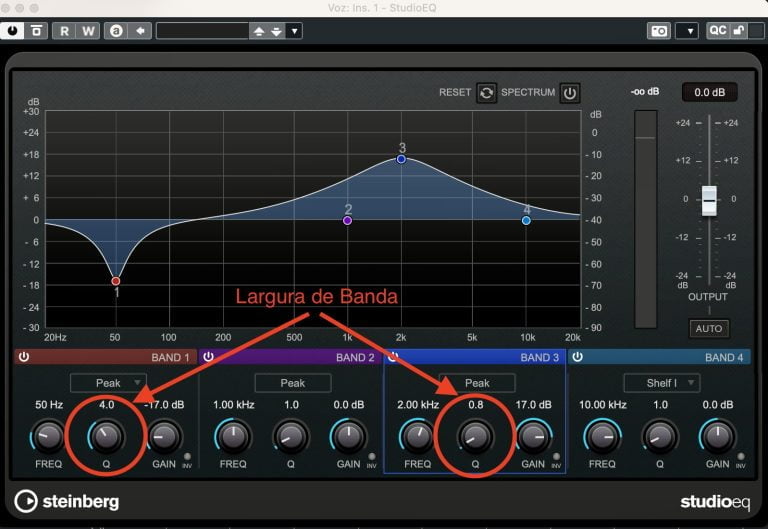Click the camera snapshot icon
768x529 pixels.
click(x=659, y=31)
